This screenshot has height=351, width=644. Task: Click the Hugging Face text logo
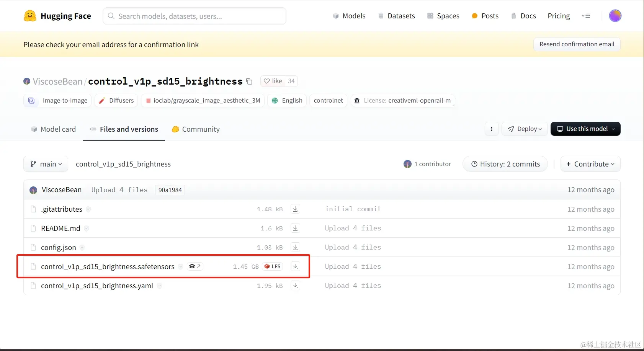(66, 16)
